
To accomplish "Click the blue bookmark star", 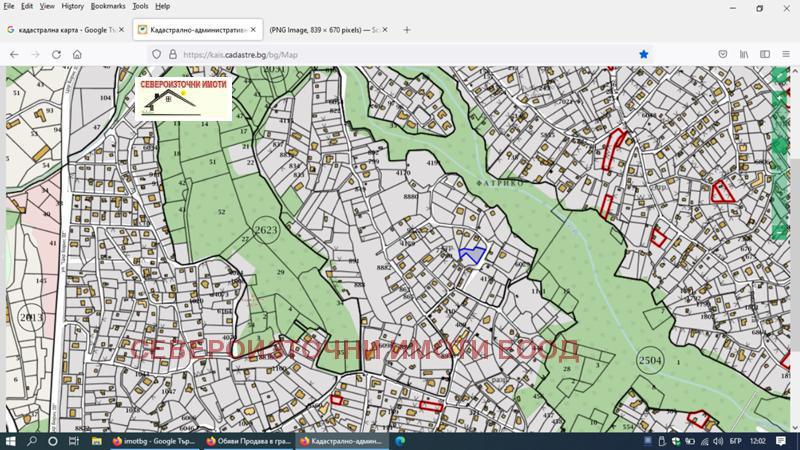I will 644,54.
